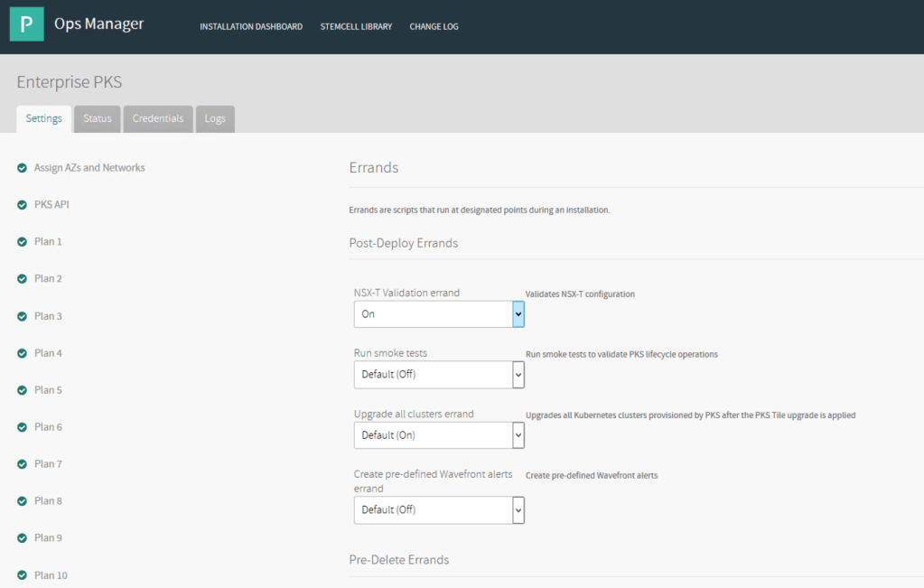The image size is (924, 588).
Task: Open Plan 10 settings in sidebar
Action: point(51,575)
